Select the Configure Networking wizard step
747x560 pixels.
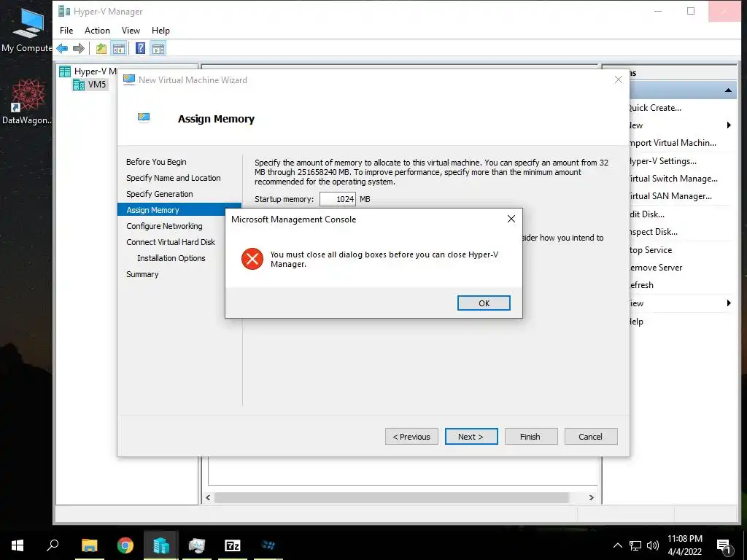pyautogui.click(x=164, y=226)
